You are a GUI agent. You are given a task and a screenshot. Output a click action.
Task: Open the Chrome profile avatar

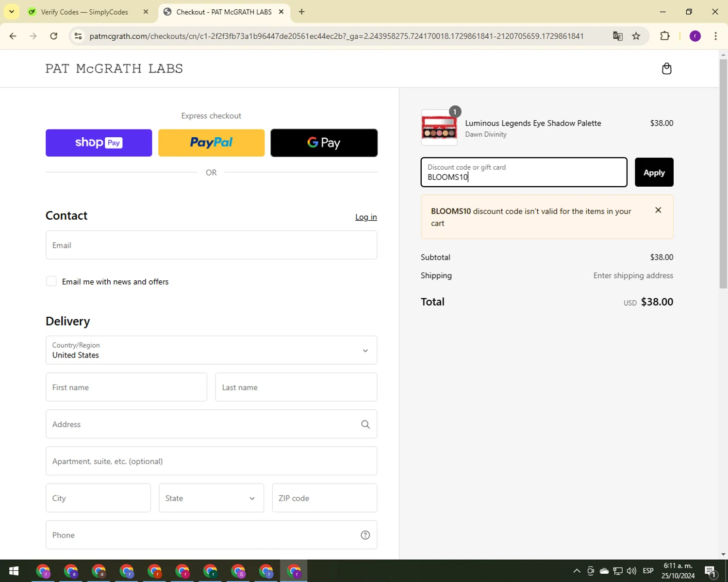tap(695, 36)
